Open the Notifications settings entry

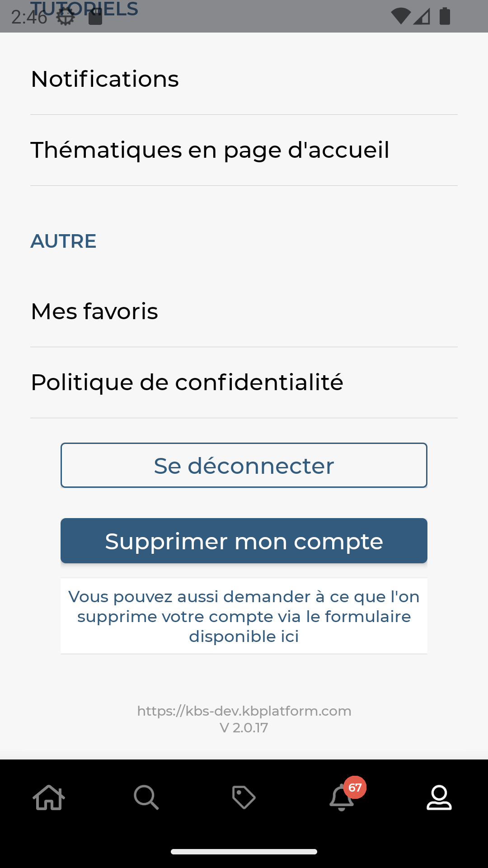(x=105, y=79)
